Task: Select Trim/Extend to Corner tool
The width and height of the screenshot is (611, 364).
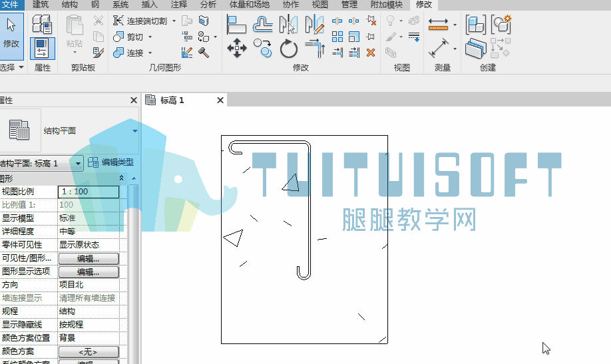Action: pos(315,49)
